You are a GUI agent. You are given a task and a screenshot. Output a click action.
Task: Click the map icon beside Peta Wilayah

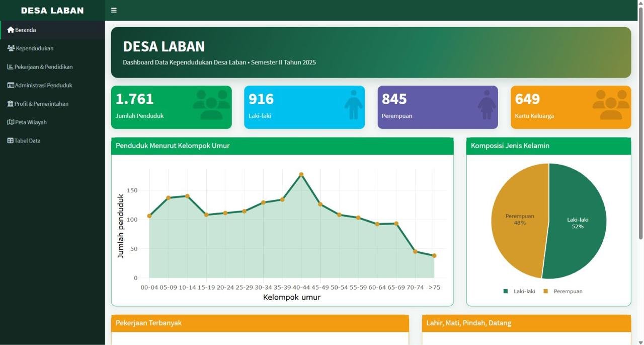click(x=11, y=122)
